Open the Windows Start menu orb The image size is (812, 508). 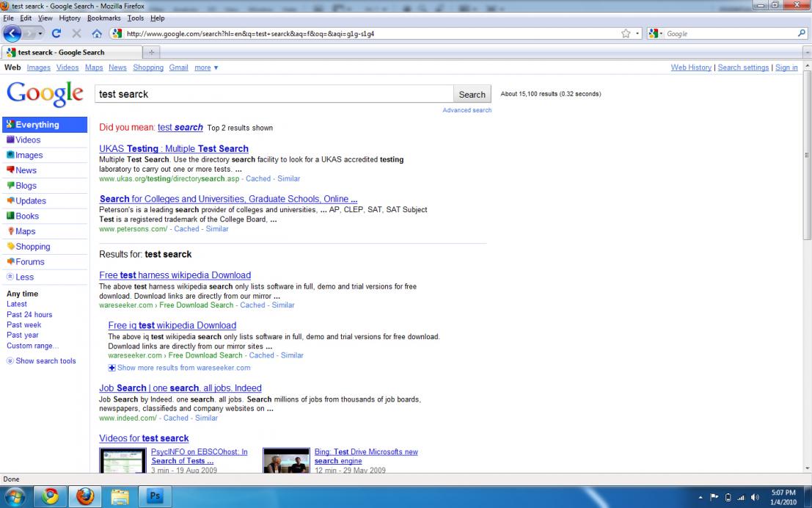pyautogui.click(x=15, y=496)
